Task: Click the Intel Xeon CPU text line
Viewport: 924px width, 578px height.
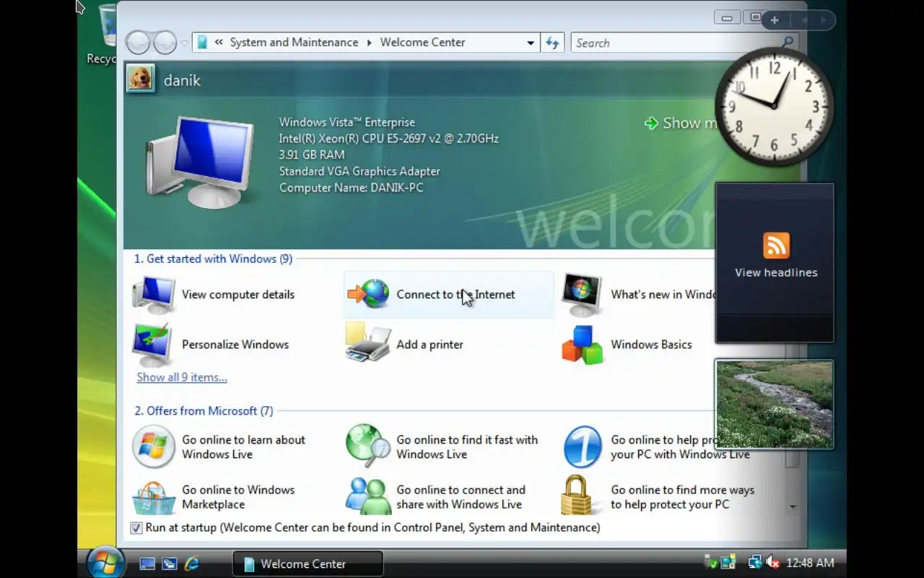Action: [388, 139]
